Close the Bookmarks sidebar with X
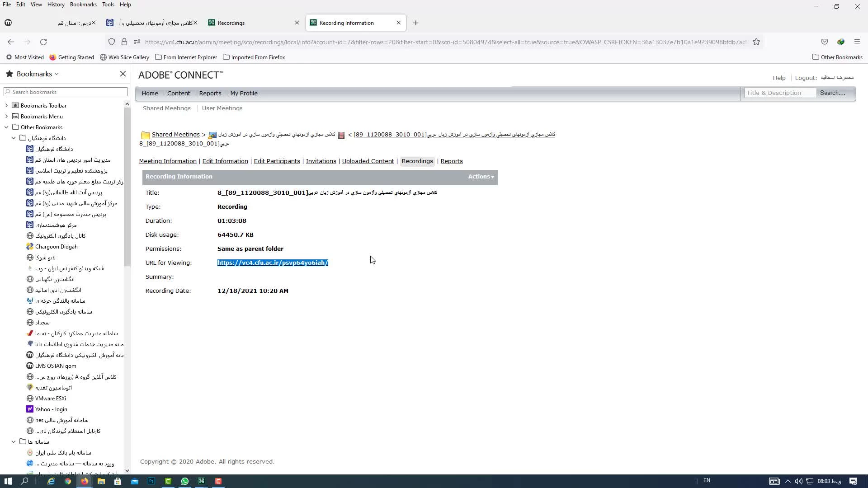 [x=123, y=74]
